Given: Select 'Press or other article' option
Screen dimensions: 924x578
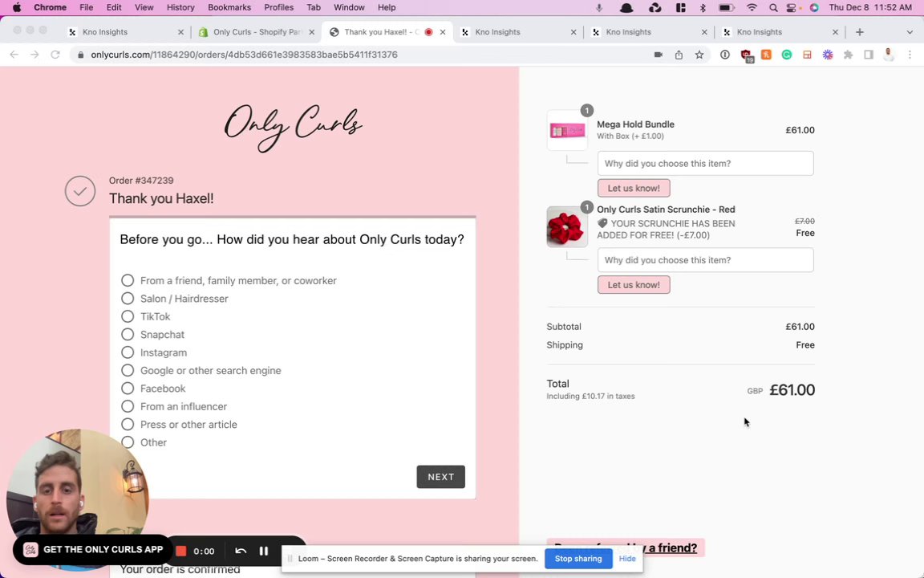Looking at the screenshot, I should pyautogui.click(x=128, y=424).
